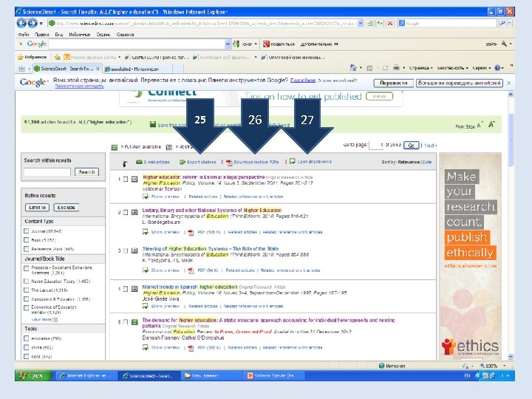Click PDF icon for Steering of Higher Education

[191, 270]
